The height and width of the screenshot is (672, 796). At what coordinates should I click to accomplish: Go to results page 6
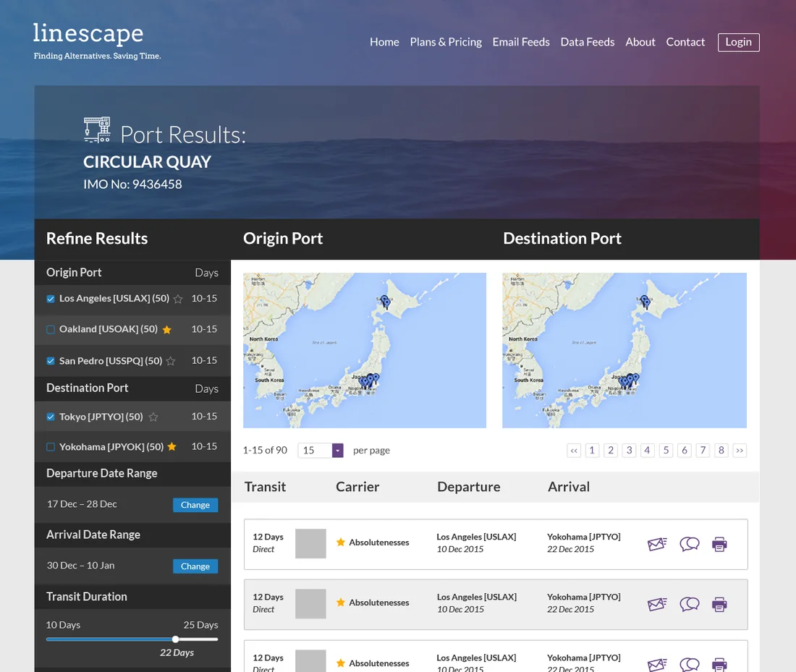(x=685, y=450)
